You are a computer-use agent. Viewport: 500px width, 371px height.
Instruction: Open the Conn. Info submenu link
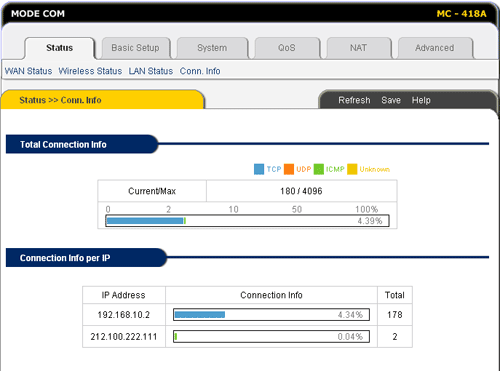(200, 71)
